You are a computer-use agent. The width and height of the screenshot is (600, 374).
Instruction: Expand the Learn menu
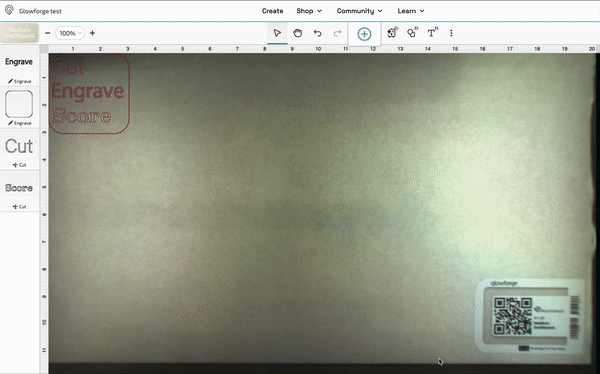[411, 11]
